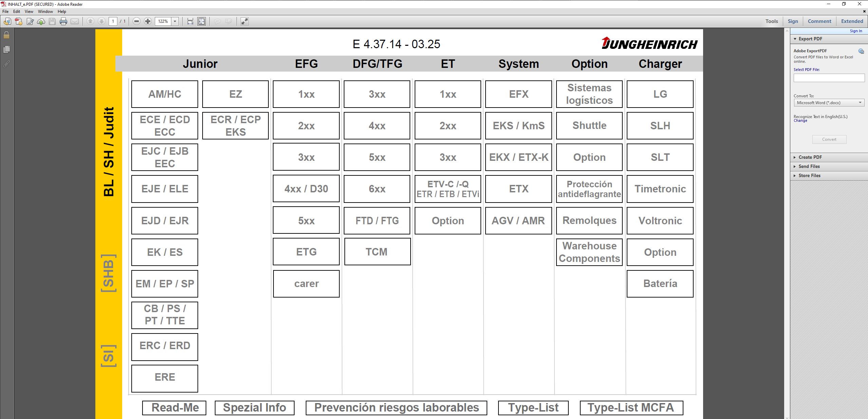Open the Sistemas logísticos box

coord(589,94)
